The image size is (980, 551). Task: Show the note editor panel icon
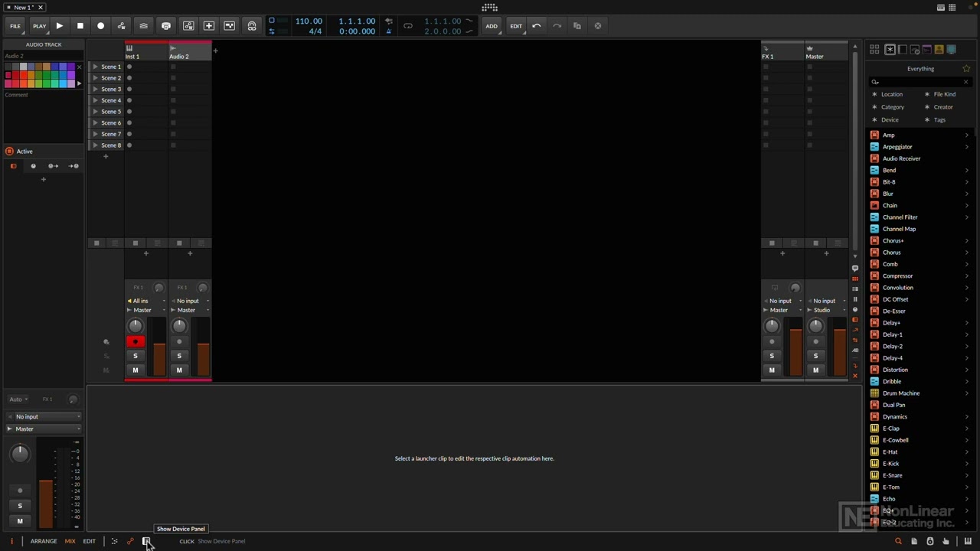point(114,541)
